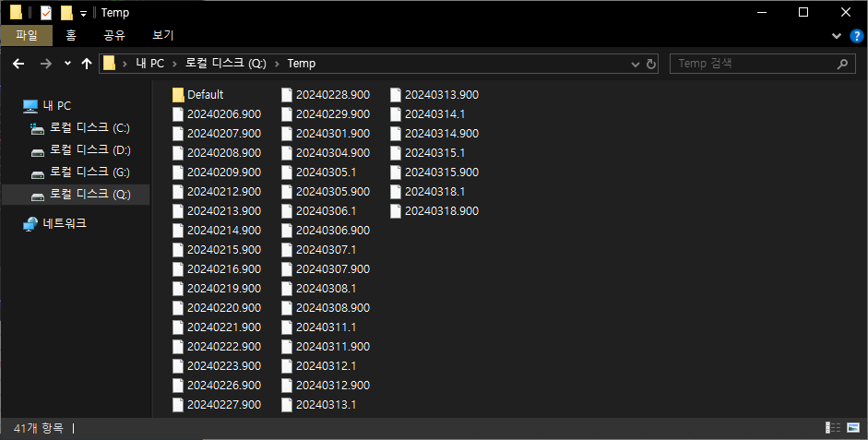The width and height of the screenshot is (868, 440).
Task: Open the Help question mark icon
Action: coord(856,36)
